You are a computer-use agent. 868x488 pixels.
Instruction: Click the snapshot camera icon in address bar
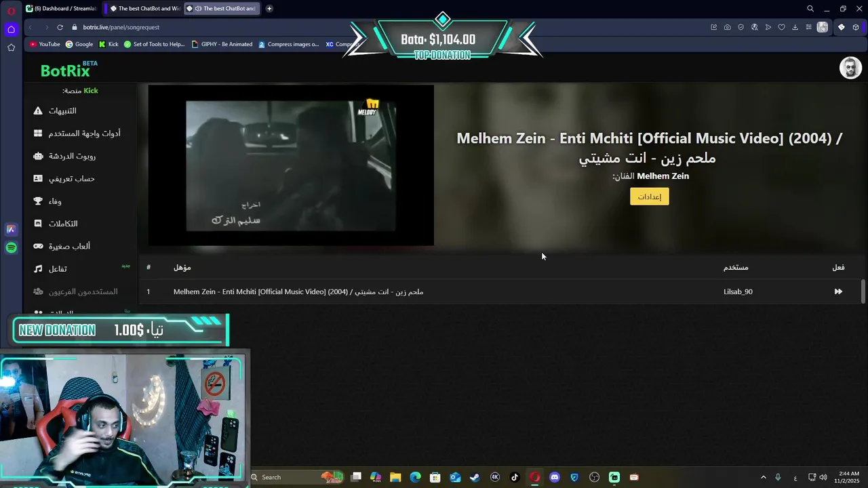[x=727, y=27]
